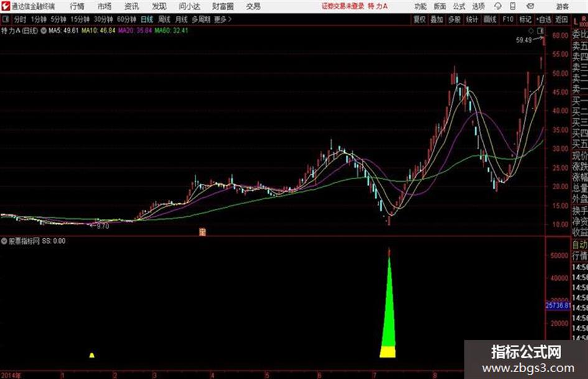
Task: Open the indicator dropdown beside 特力A(日线)
Action: coord(44,30)
